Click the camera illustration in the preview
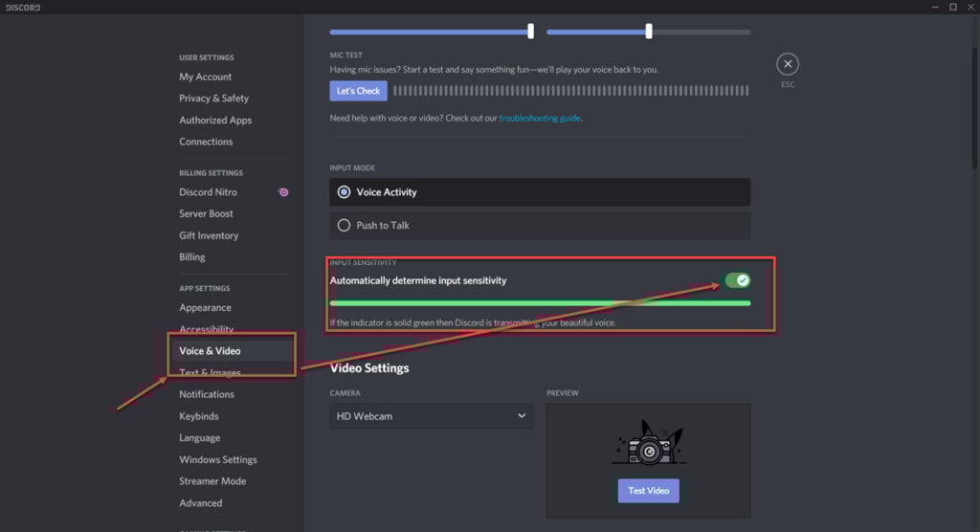Image resolution: width=980 pixels, height=532 pixels. tap(648, 443)
